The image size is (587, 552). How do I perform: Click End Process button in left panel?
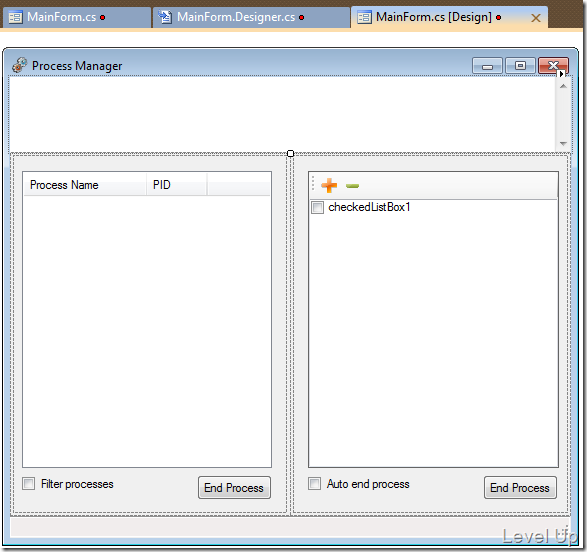point(234,487)
